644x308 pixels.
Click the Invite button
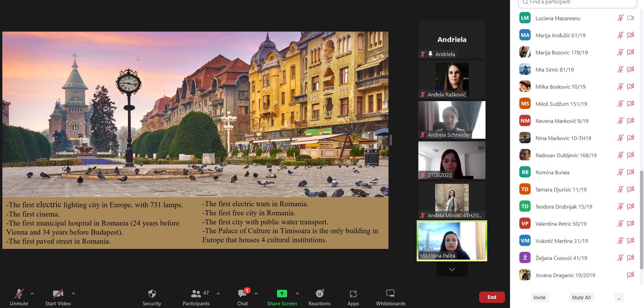tap(539, 297)
